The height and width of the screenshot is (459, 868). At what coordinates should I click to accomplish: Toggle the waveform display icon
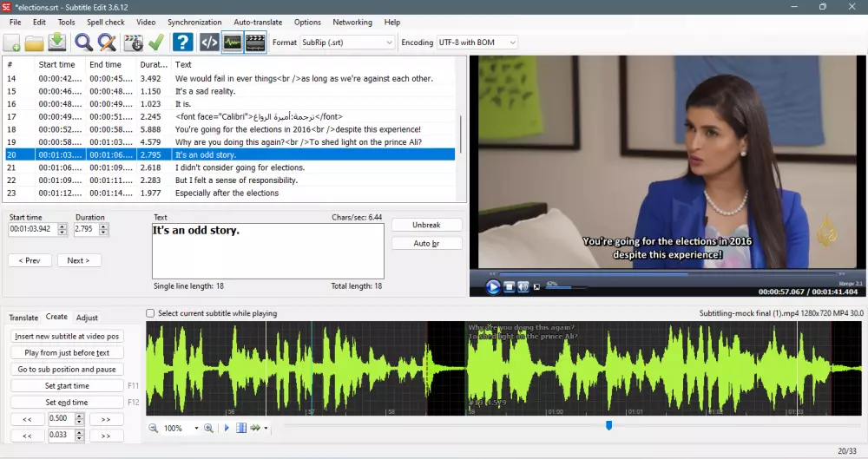[x=233, y=43]
